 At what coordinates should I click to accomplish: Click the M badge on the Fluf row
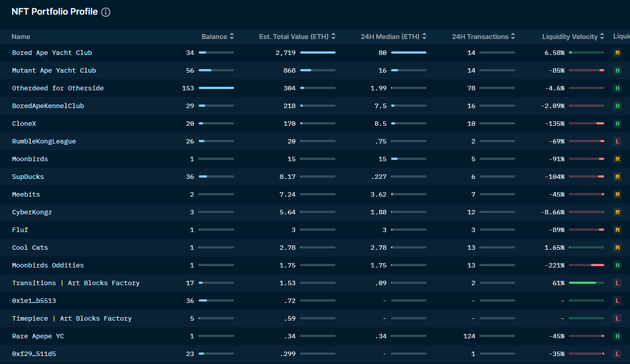(x=617, y=230)
